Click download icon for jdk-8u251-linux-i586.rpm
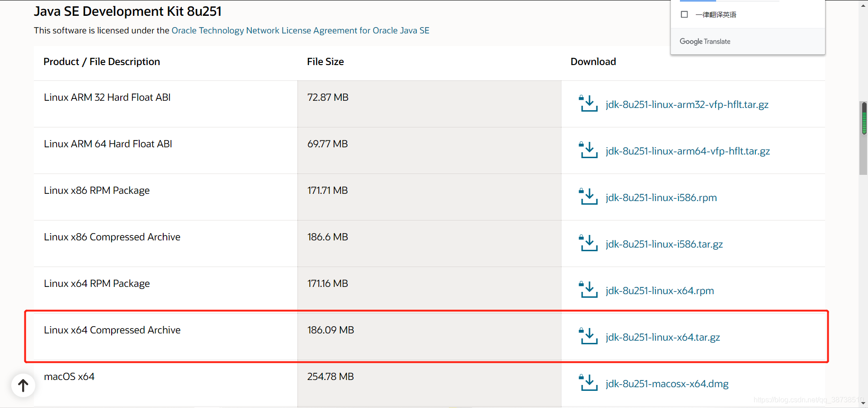 click(588, 197)
